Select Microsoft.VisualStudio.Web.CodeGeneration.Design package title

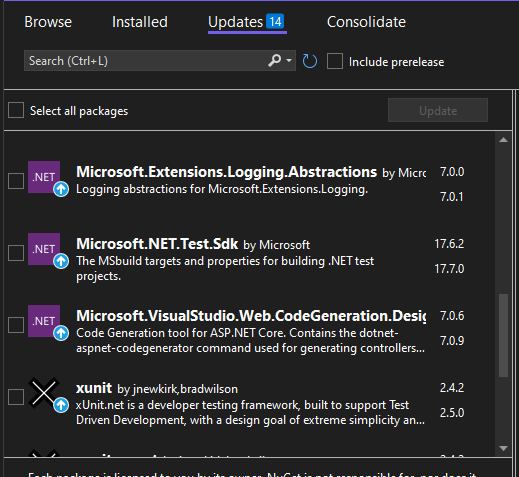[251, 316]
